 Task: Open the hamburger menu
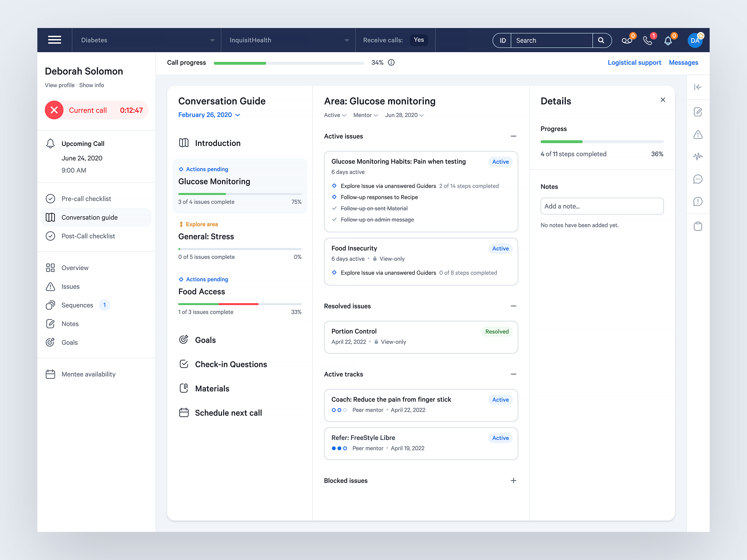point(54,40)
